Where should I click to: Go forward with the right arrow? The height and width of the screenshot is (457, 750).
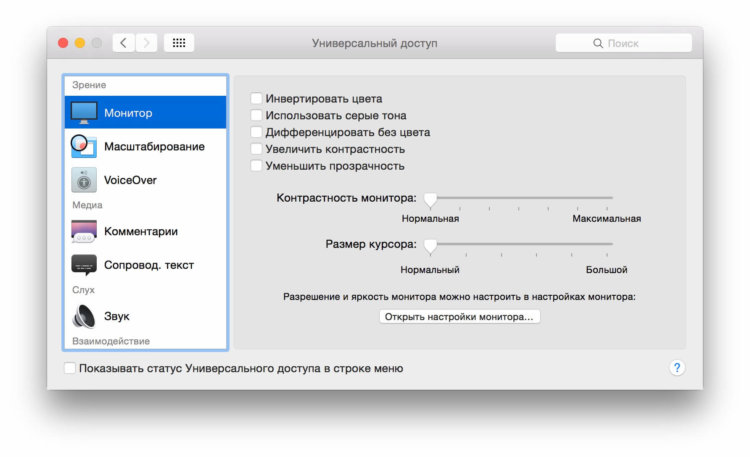pos(148,43)
